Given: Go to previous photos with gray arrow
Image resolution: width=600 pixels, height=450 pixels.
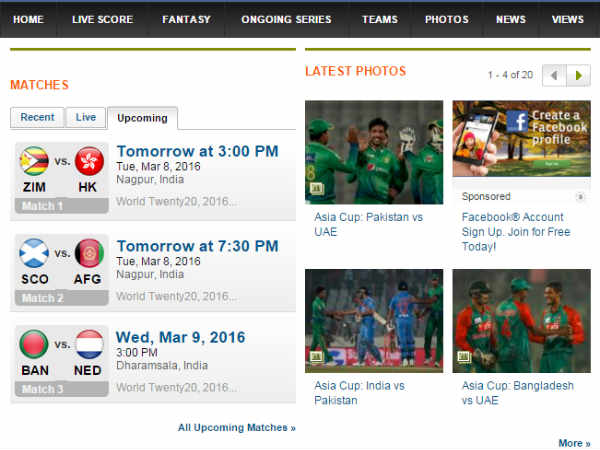Looking at the screenshot, I should (554, 75).
